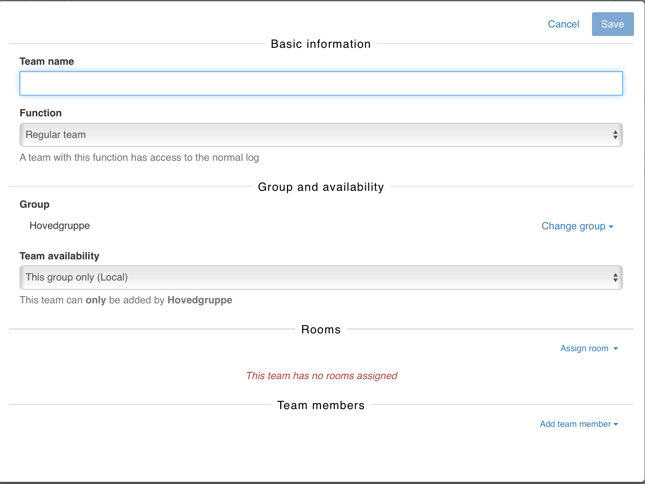Click the Team members section heading
Image resolution: width=645 pixels, height=484 pixels.
(x=321, y=405)
